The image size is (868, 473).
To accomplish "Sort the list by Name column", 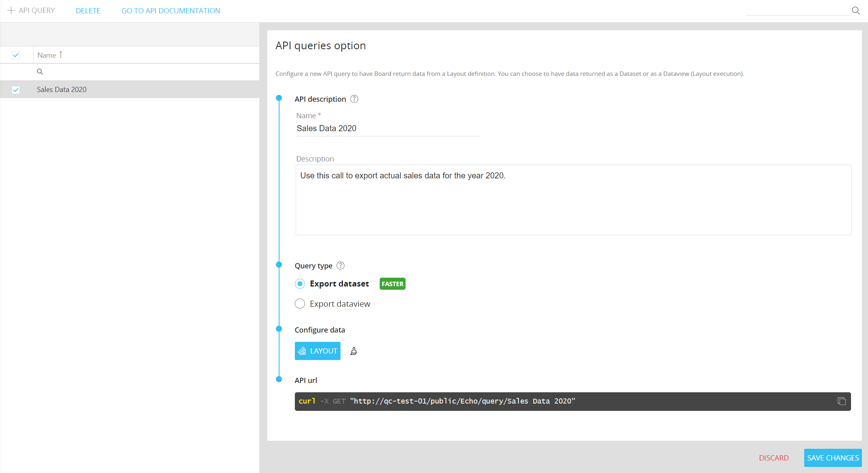I will point(47,55).
